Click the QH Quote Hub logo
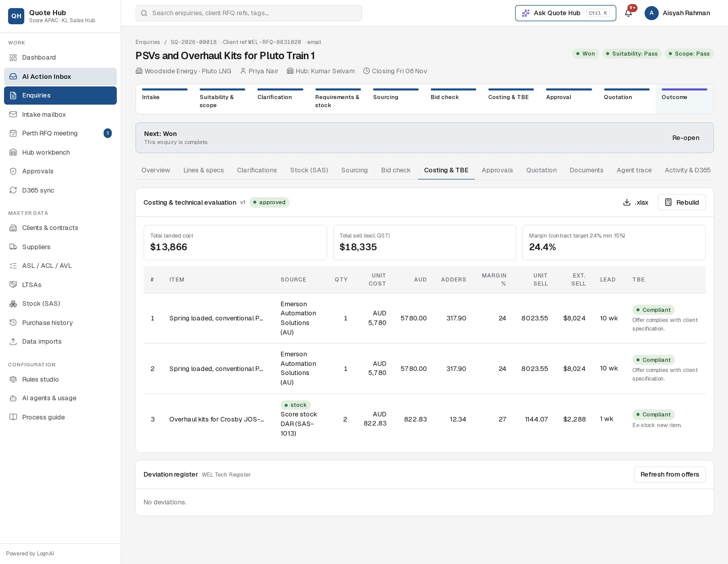The image size is (728, 564). [16, 16]
